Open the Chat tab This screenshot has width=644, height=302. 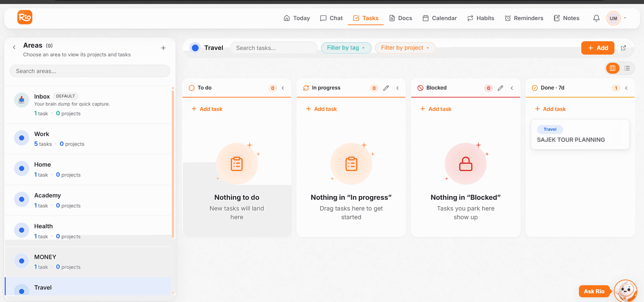click(331, 18)
